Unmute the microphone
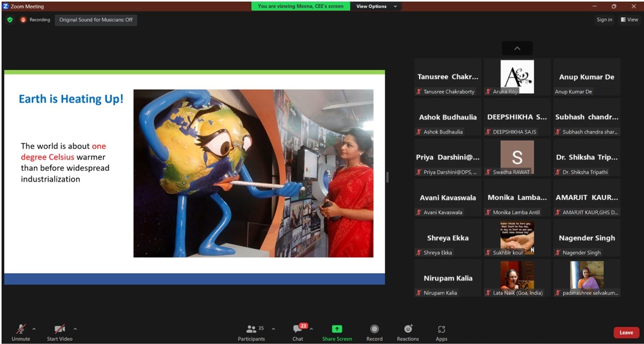Screen dimensions: 644x344 [x=21, y=329]
